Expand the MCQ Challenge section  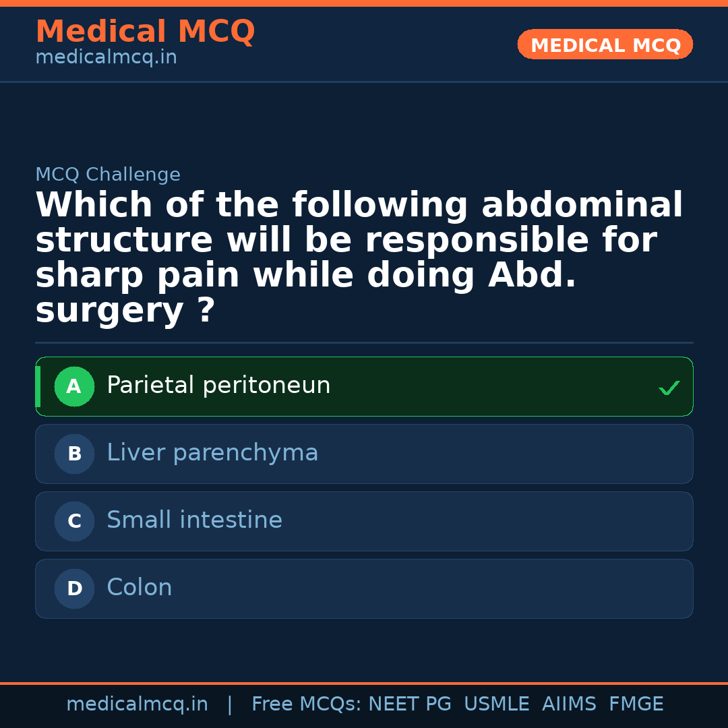point(108,174)
